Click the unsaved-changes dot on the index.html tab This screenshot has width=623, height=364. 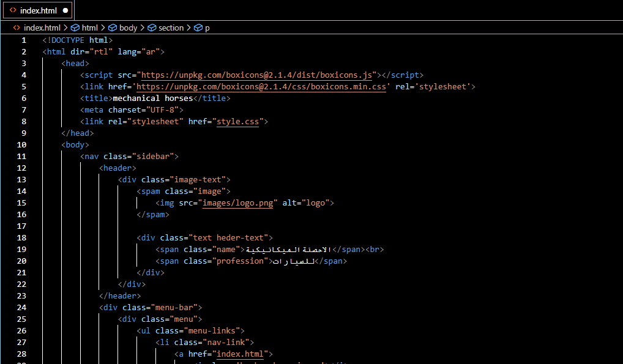[x=65, y=10]
